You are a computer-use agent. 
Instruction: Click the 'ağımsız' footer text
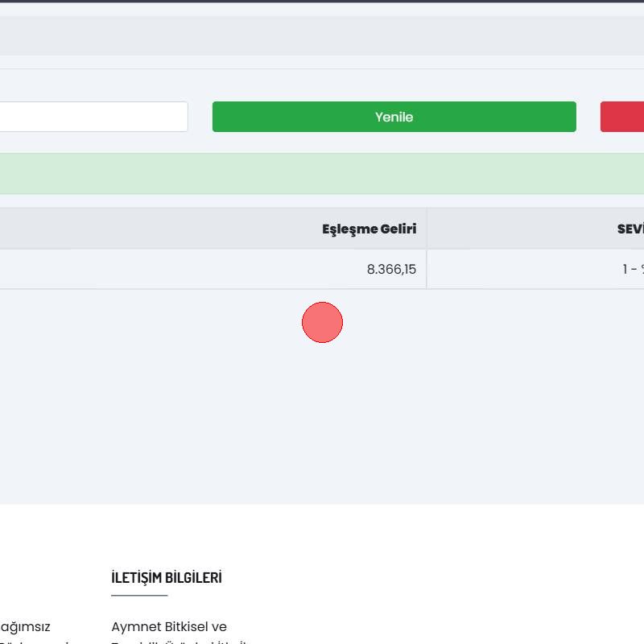pyautogui.click(x=25, y=626)
